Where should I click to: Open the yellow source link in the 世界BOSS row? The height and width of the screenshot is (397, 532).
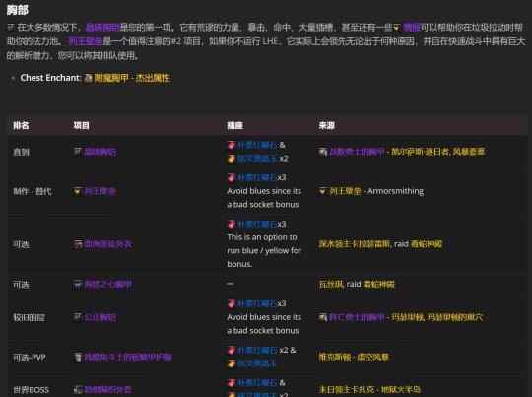pos(369,389)
